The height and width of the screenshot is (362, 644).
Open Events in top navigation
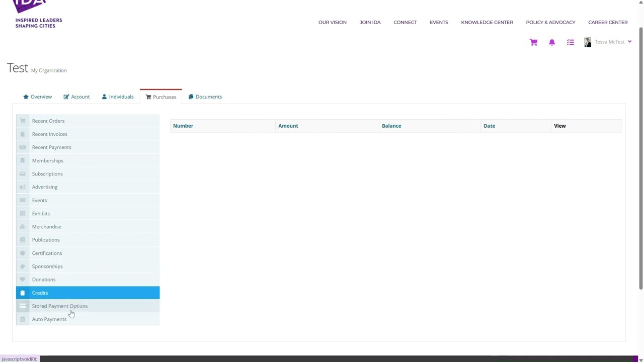coord(439,22)
